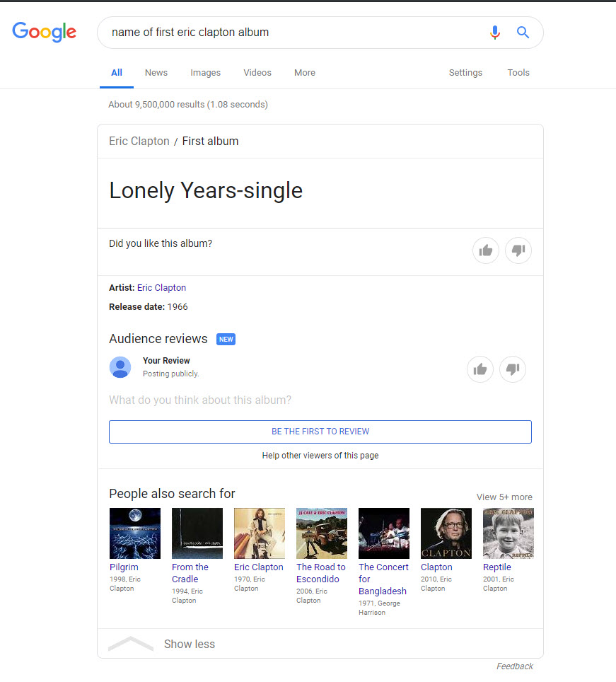
Task: Activate voice search microphone icon
Action: coord(495,33)
